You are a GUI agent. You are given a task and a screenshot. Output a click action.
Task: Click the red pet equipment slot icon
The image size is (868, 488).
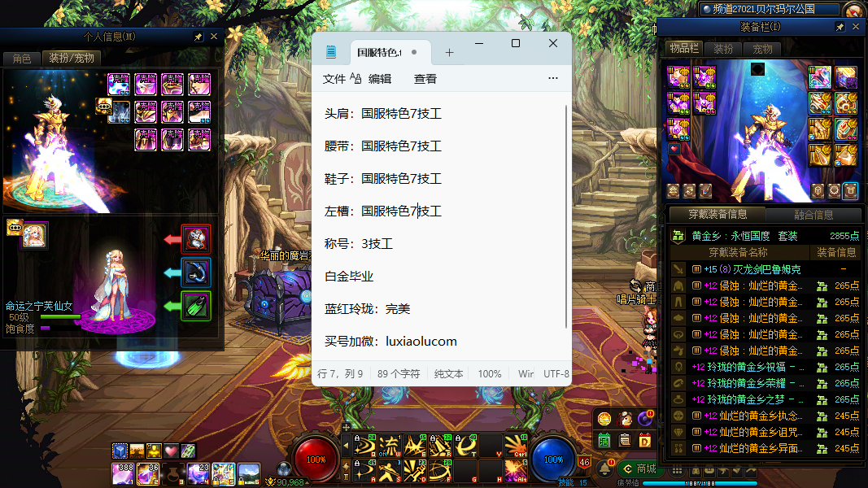196,239
